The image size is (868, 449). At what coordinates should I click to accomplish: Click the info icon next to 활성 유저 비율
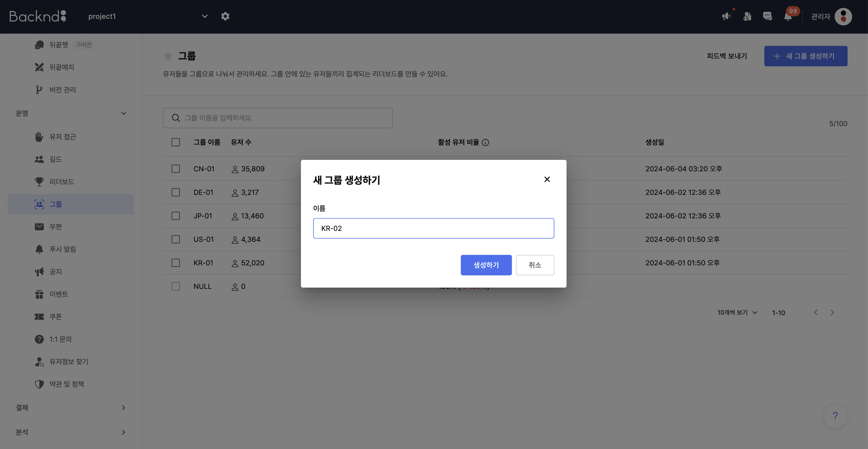[485, 142]
